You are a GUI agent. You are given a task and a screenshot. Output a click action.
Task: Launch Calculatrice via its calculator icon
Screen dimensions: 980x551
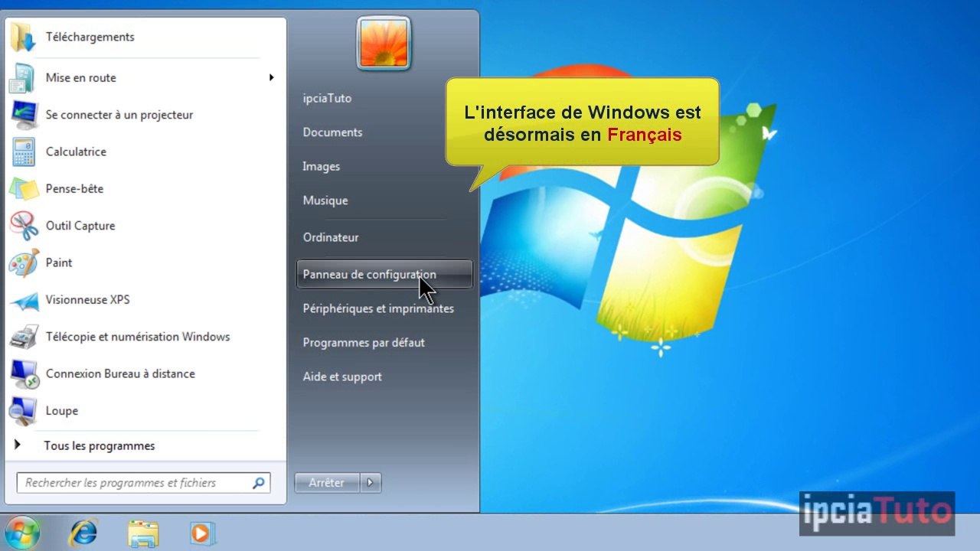point(23,152)
